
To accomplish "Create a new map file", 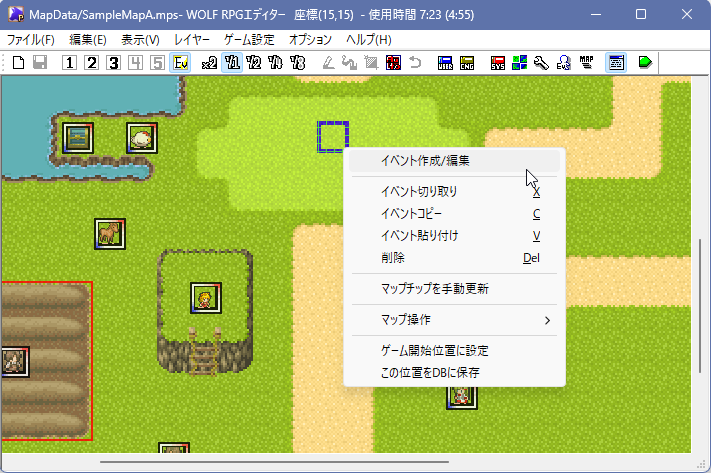I will click(x=18, y=63).
